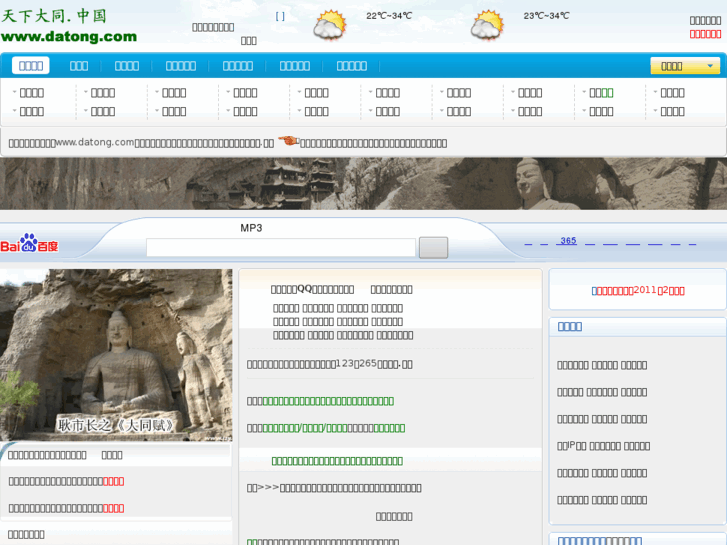Open the red link in the header corner

[705, 34]
